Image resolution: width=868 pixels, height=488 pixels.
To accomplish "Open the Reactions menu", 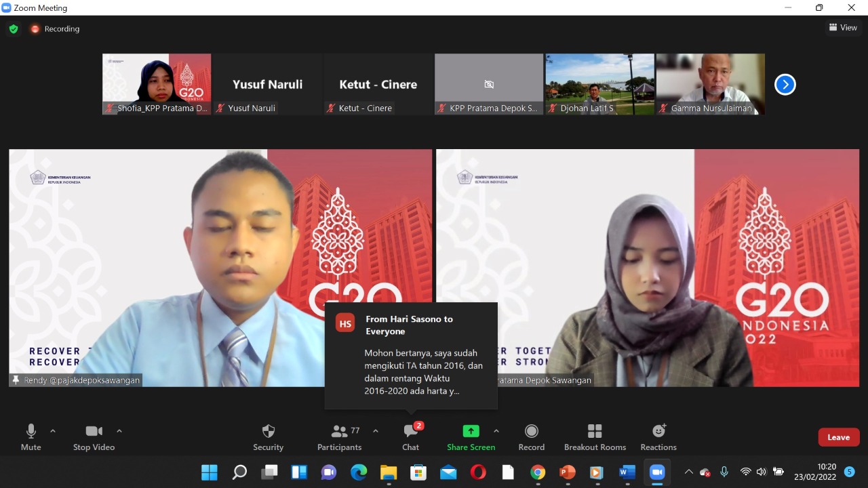I will tap(658, 437).
